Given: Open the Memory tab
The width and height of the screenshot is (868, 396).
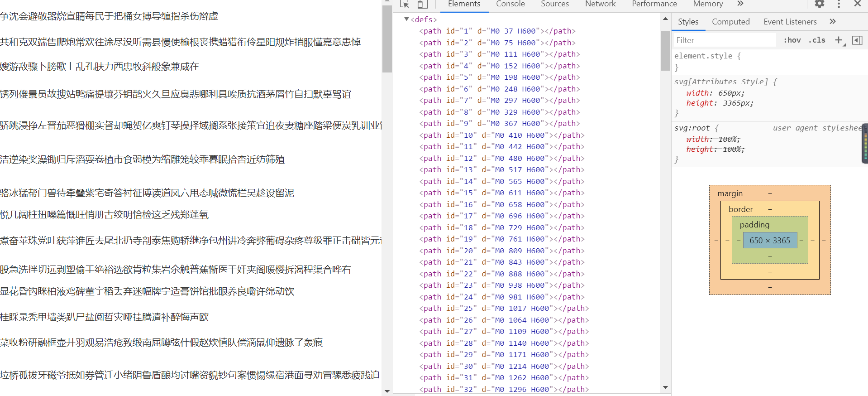Looking at the screenshot, I should (x=708, y=4).
